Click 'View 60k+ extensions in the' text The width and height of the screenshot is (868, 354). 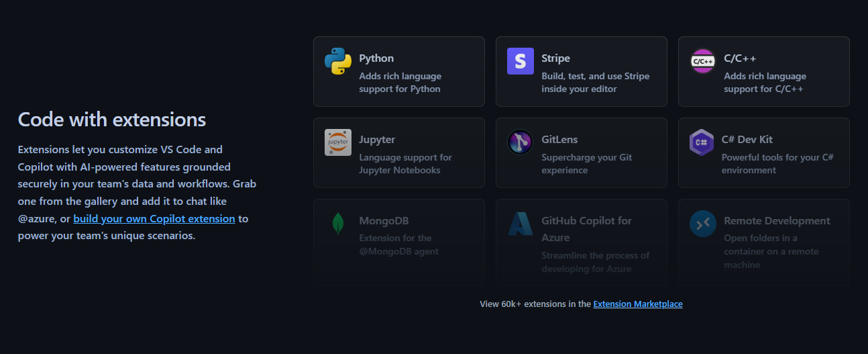pos(535,304)
